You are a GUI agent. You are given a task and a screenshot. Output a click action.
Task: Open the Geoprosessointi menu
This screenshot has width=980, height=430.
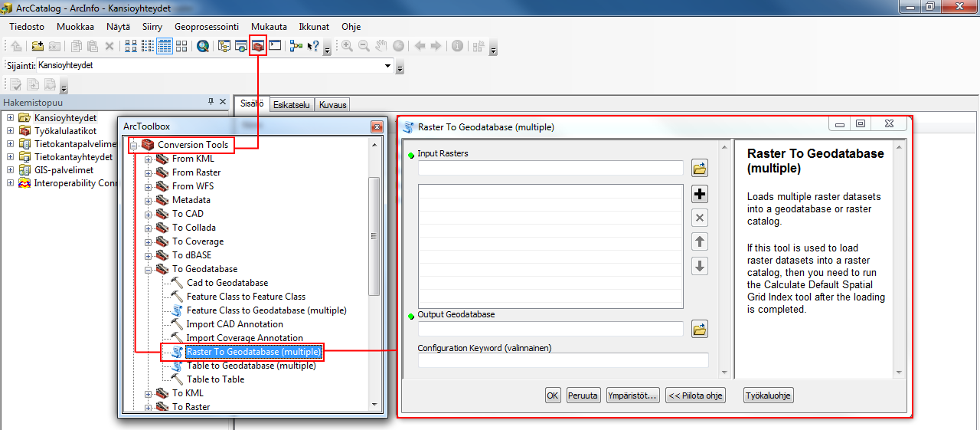point(207,26)
